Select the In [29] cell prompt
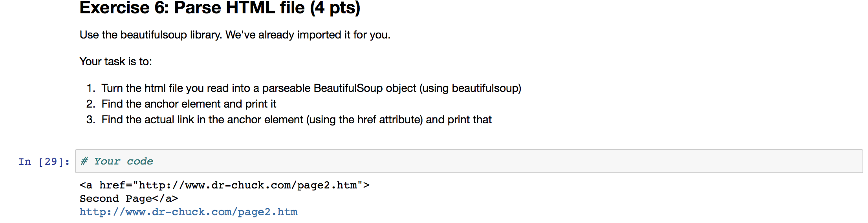The image size is (868, 223). (x=44, y=161)
